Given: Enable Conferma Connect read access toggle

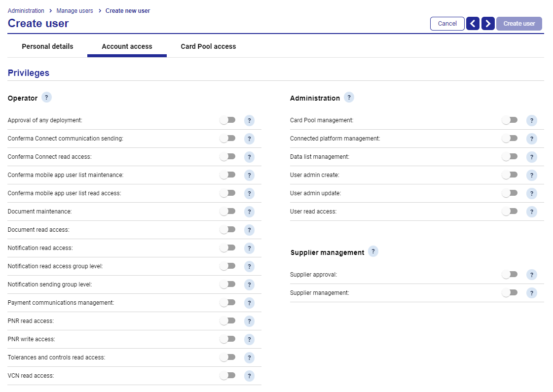Looking at the screenshot, I should (x=227, y=156).
